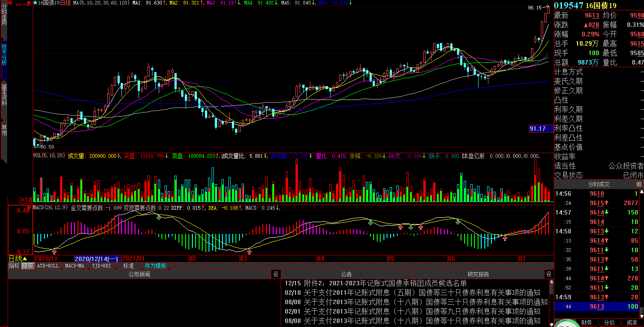Click the 设 settings icon beside 公司新闻

(276, 274)
